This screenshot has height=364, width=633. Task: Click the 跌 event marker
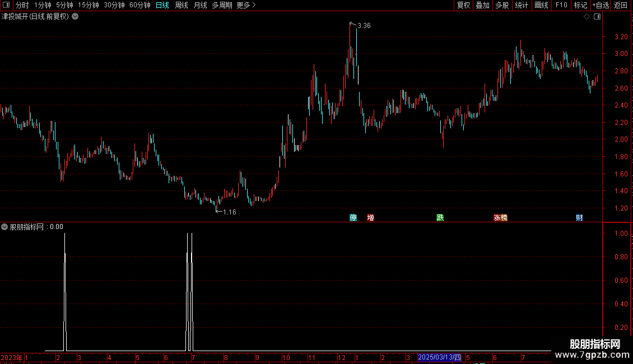(440, 217)
